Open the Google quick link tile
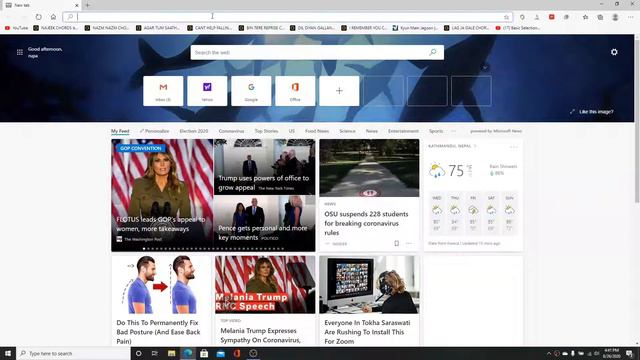Screen dimensions: 640x360 click(x=251, y=91)
